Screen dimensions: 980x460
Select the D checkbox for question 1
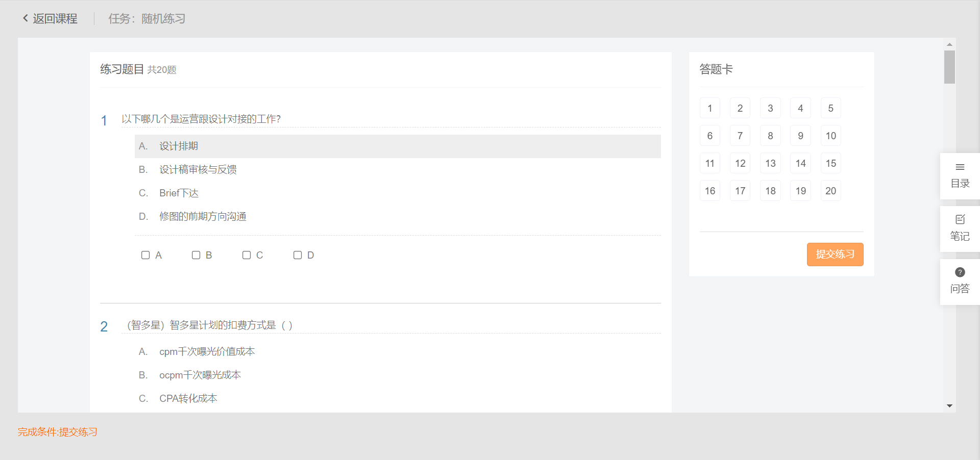298,255
